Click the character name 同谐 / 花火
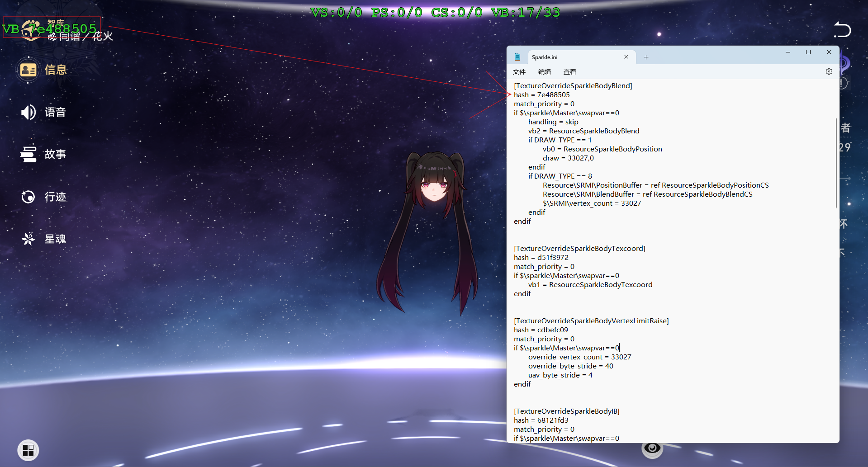Screen dimensions: 868x467 [x=86, y=36]
